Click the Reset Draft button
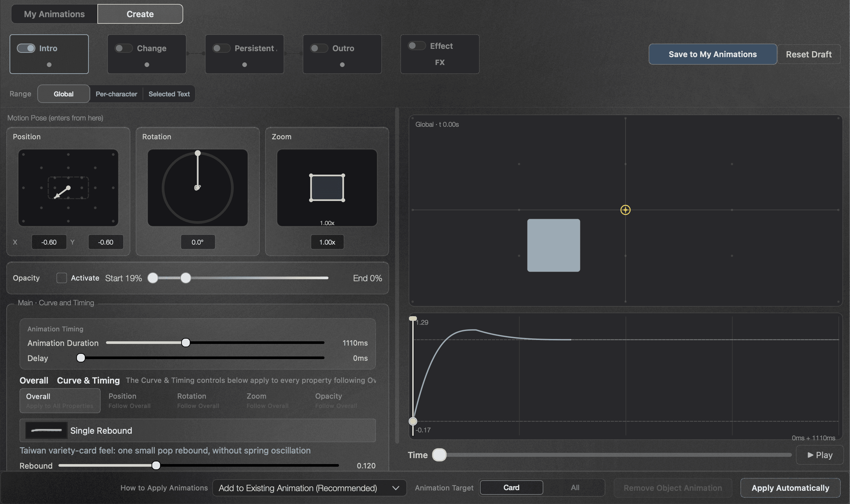The image size is (850, 504). tap(808, 54)
